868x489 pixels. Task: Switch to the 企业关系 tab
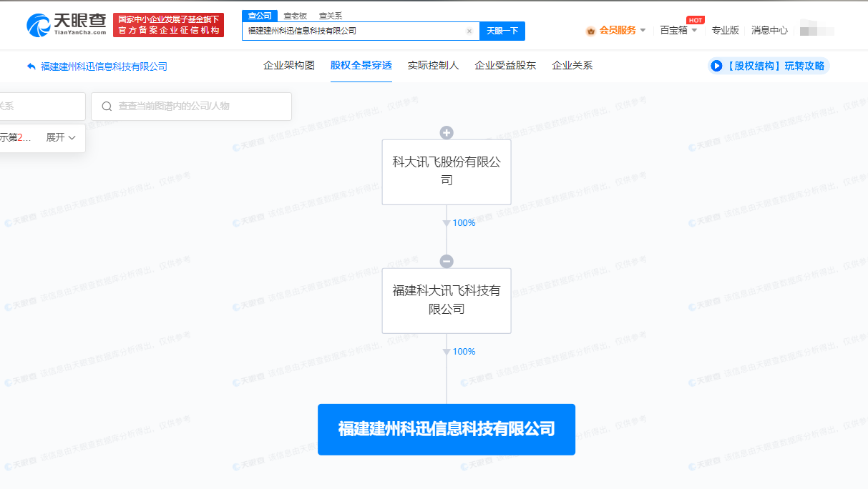click(x=572, y=66)
